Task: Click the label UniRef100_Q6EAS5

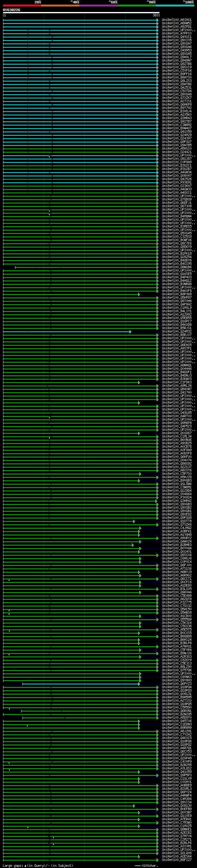Action: tap(176, 345)
